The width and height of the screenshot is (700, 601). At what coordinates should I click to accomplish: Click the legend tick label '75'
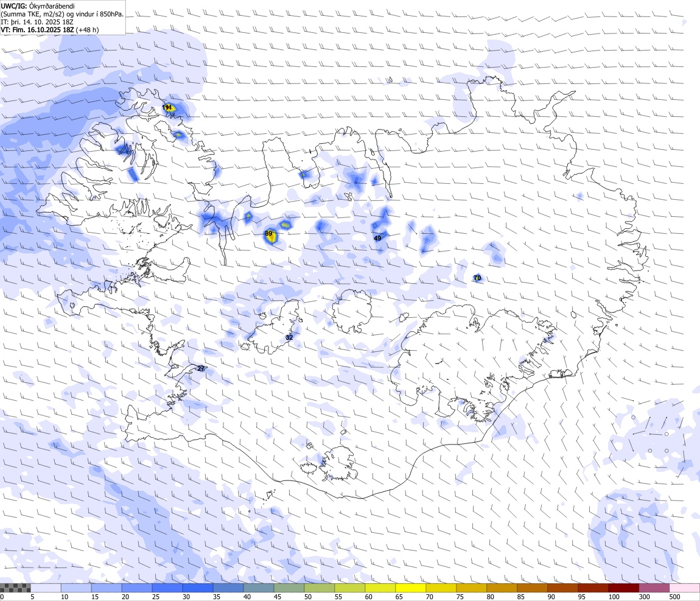(x=460, y=597)
